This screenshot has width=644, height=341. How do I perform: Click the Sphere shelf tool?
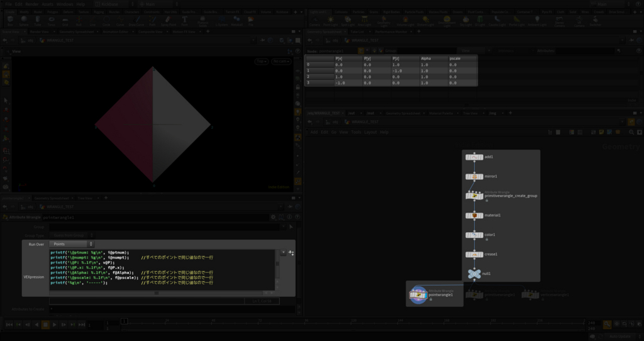pyautogui.click(x=24, y=21)
